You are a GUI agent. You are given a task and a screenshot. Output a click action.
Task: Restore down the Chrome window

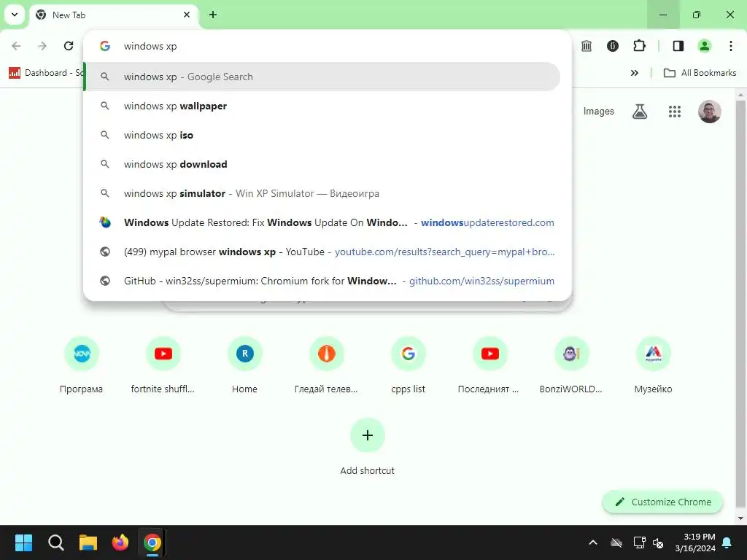(697, 15)
